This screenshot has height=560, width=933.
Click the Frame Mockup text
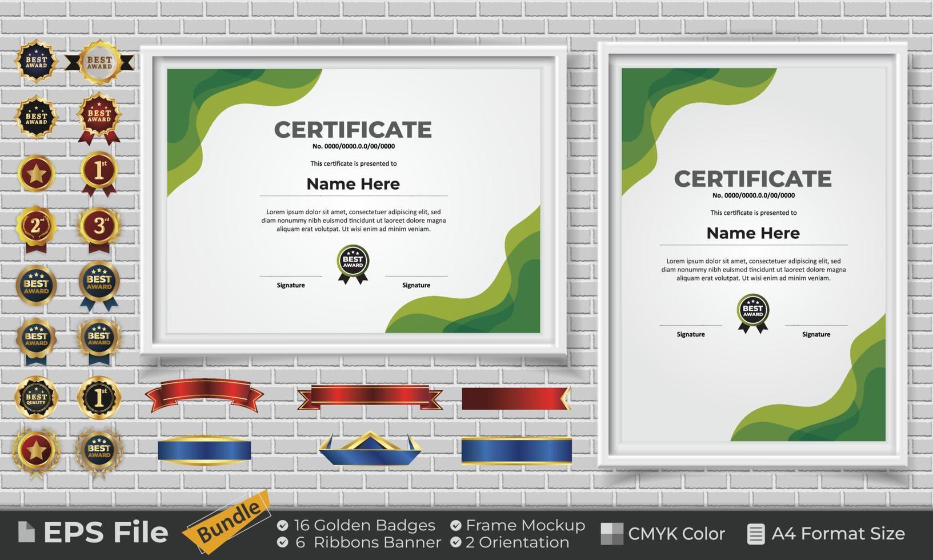coord(526,525)
